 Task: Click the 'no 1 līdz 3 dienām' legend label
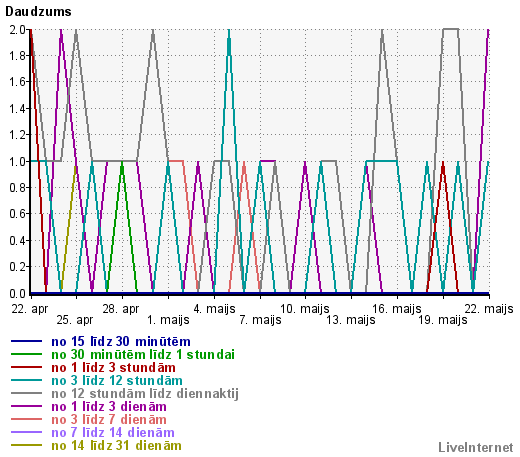[x=109, y=406]
